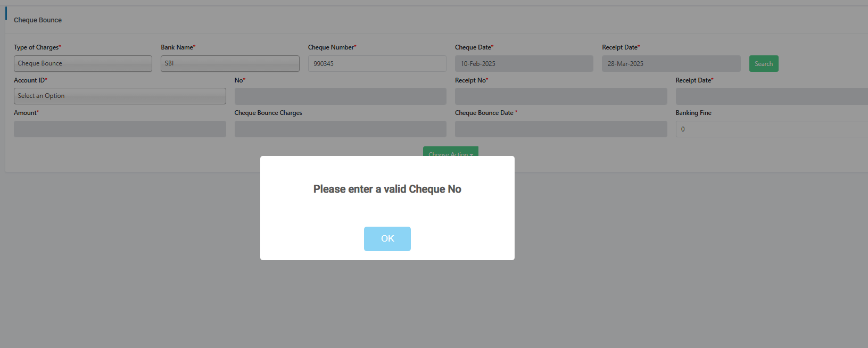
Task: Click the Receipt No label
Action: (472, 80)
